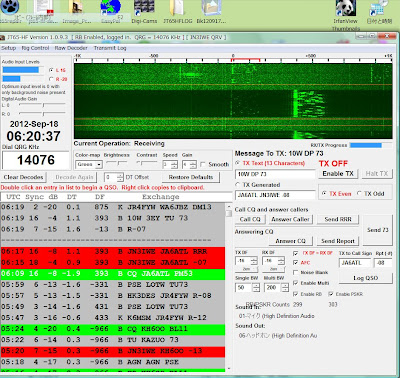Adjust the Contrast slider
This screenshot has height=378, width=400.
click(x=147, y=163)
